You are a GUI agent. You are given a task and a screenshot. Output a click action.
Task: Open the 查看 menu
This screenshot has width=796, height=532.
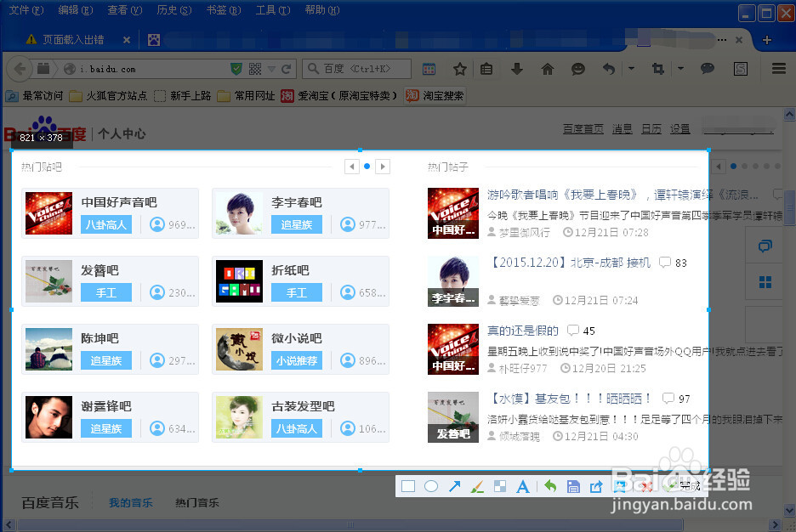(x=125, y=9)
